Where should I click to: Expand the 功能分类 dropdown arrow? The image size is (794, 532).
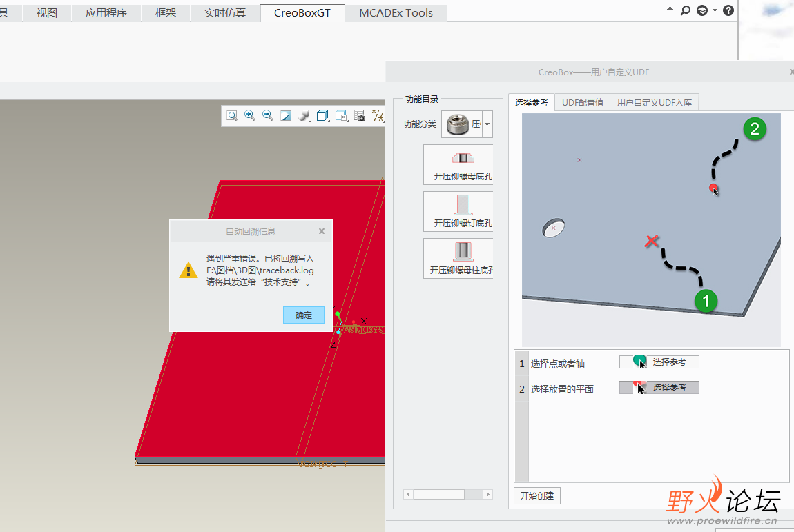tap(487, 124)
